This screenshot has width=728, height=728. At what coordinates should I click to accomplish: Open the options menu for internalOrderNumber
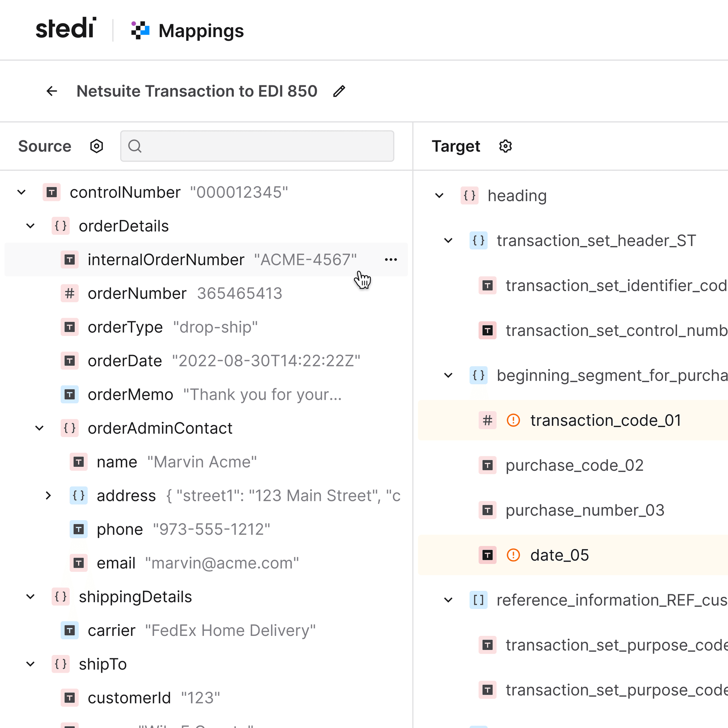click(x=391, y=259)
